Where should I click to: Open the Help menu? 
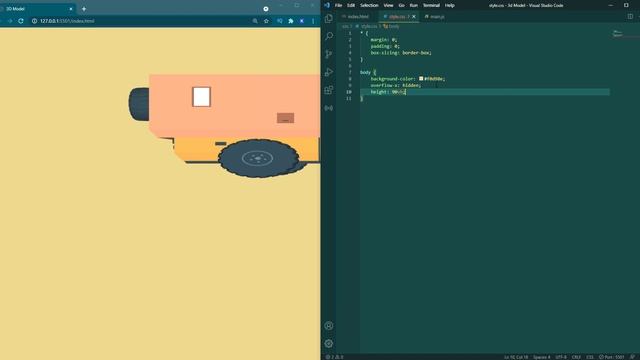(x=449, y=5)
